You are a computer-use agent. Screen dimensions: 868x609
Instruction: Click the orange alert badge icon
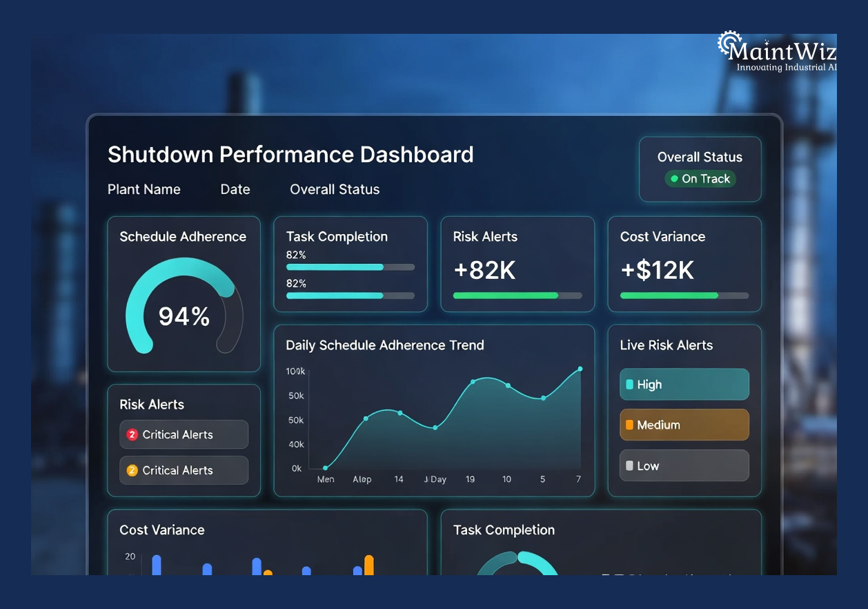pyautogui.click(x=131, y=470)
